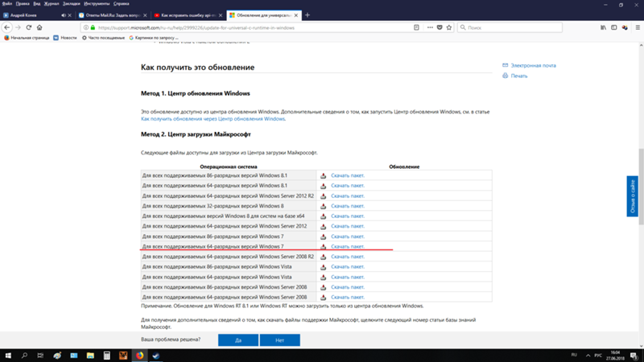Open the Закладки menu
This screenshot has height=362, width=644.
pos(72,4)
